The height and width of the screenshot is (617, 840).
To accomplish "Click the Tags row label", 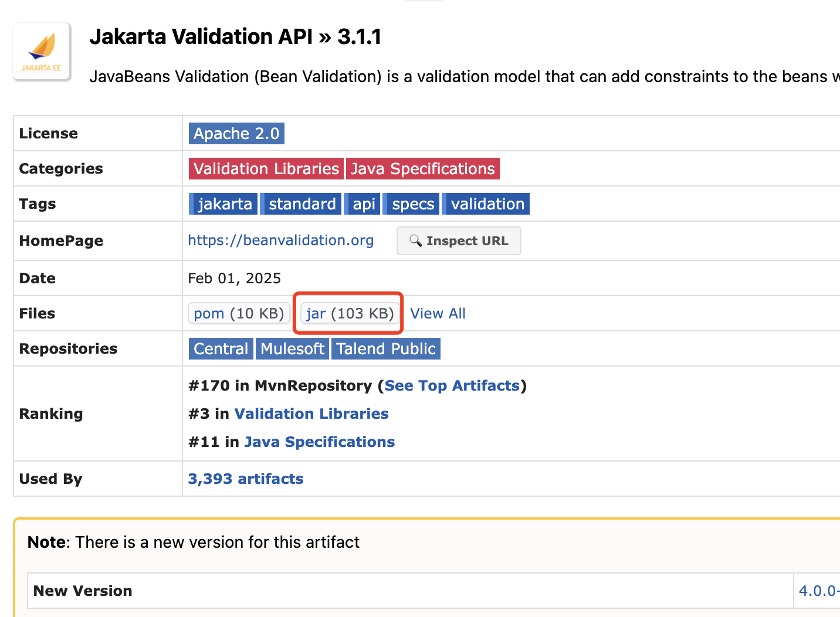I will coord(38,204).
